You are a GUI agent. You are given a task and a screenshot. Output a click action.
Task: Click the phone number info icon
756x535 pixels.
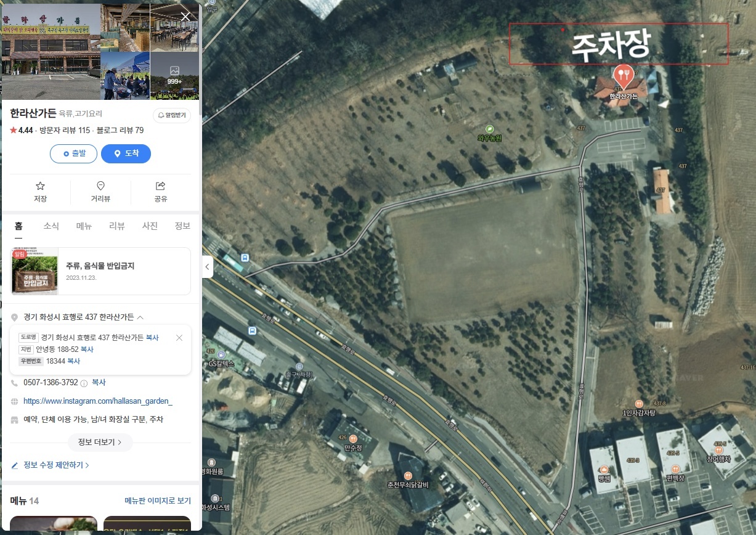(84, 383)
